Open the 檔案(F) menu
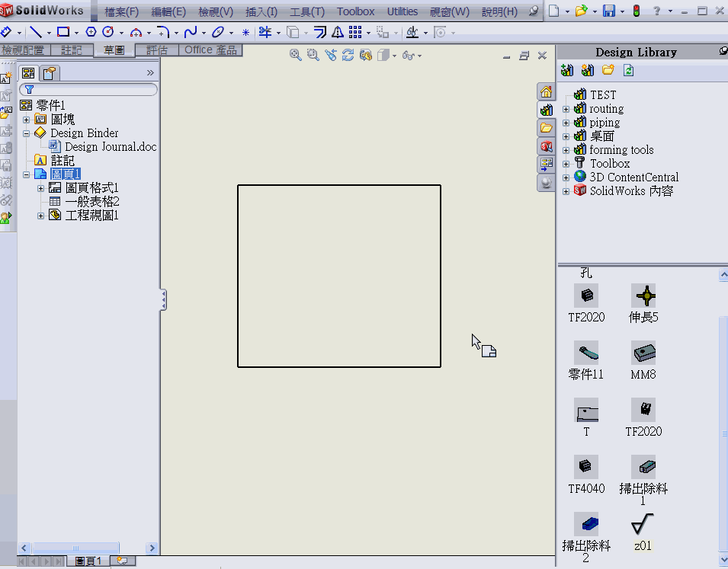 [x=122, y=11]
